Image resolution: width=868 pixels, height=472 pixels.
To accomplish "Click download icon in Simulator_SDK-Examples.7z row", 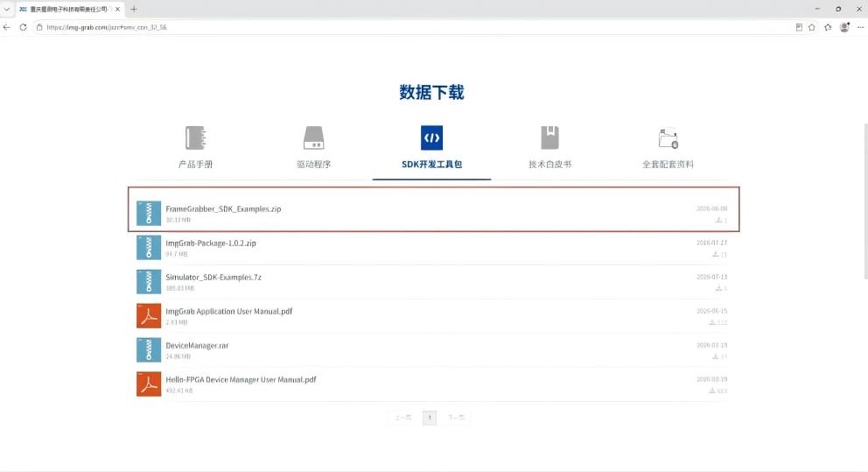I will pyautogui.click(x=718, y=288).
